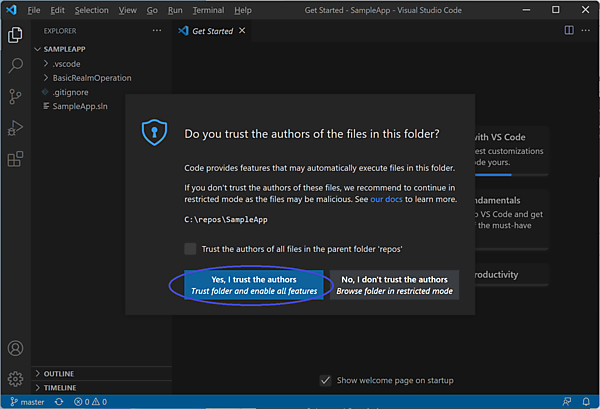Toggle Show welcome page on startup
Viewport: 600px width, 409px height.
click(325, 380)
